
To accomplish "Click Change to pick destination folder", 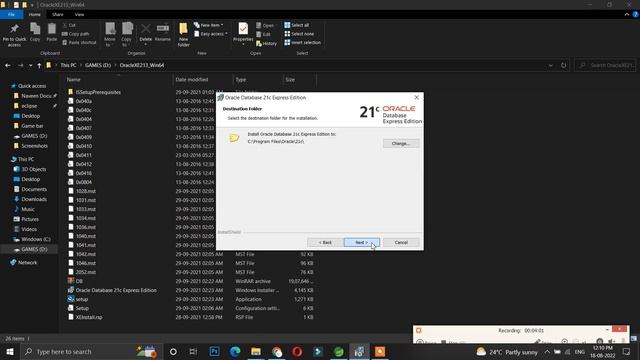I will click(x=401, y=144).
